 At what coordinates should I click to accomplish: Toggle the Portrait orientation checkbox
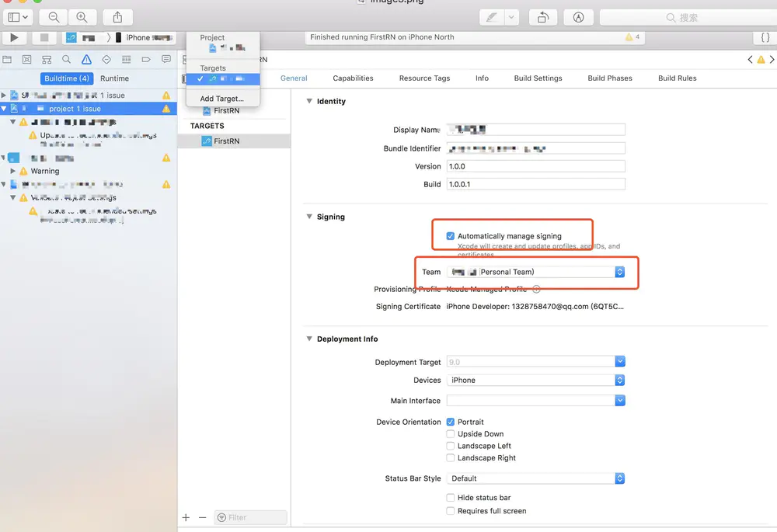click(x=451, y=422)
